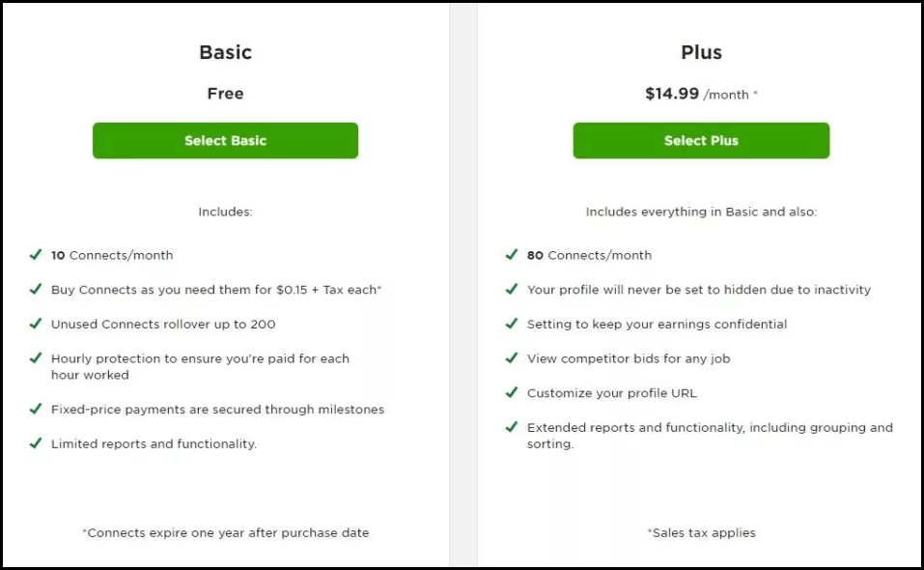The height and width of the screenshot is (570, 924).
Task: Click checkmark beside Customize your profile URL
Action: pyautogui.click(x=512, y=392)
